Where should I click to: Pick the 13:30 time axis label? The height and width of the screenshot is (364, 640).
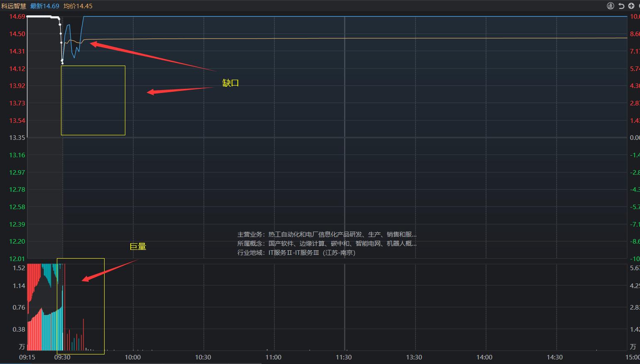click(x=414, y=357)
